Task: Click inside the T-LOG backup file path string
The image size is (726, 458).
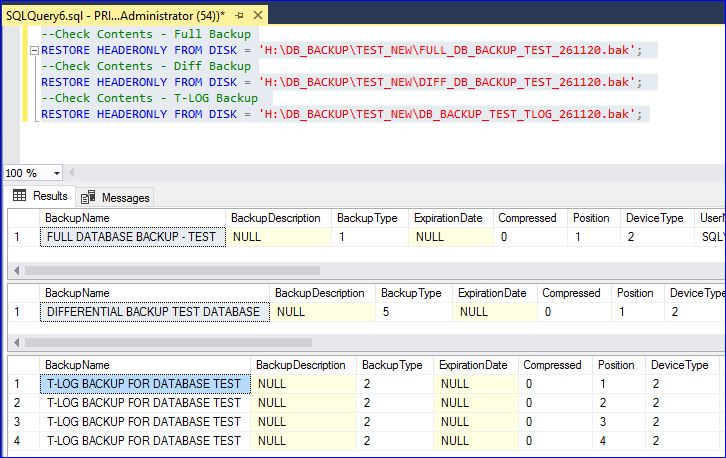Action: click(444, 114)
